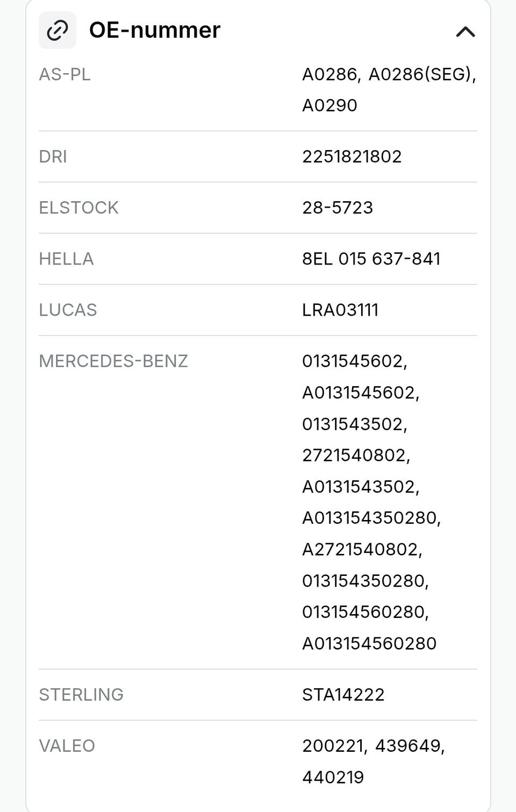The image size is (516, 812).
Task: Click the MERCEDES-BENZ brand label
Action: [113, 361]
